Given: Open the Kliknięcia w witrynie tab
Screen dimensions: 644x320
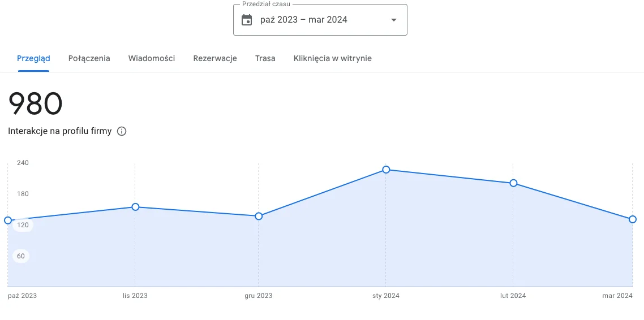Looking at the screenshot, I should pyautogui.click(x=333, y=58).
